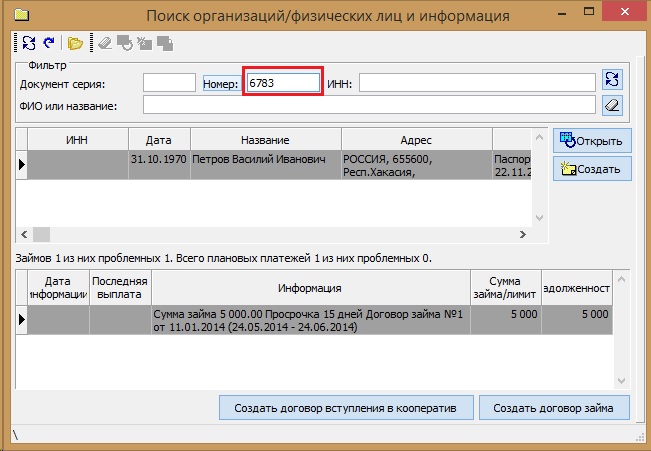Click the date cell 31.10.1970
The width and height of the screenshot is (651, 451).
(159, 165)
